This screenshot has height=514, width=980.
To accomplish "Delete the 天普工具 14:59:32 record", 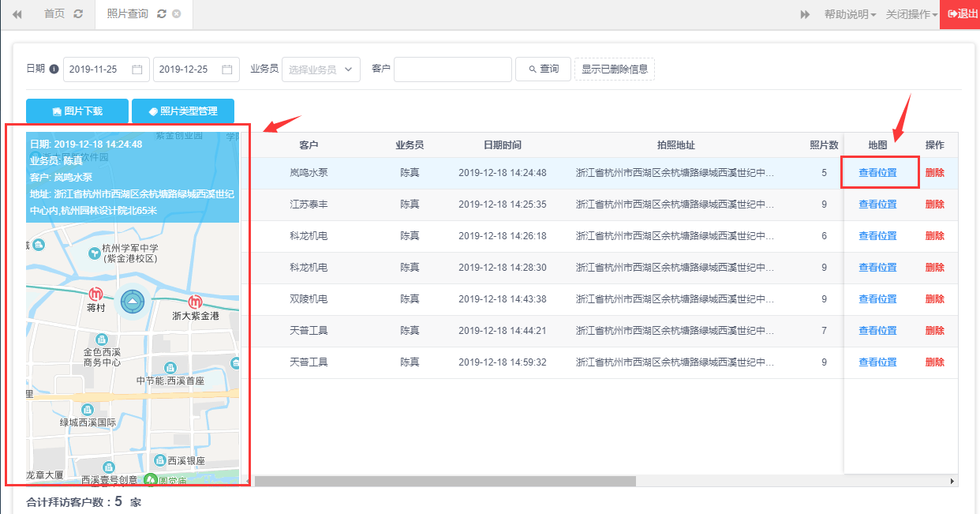I will pos(934,362).
